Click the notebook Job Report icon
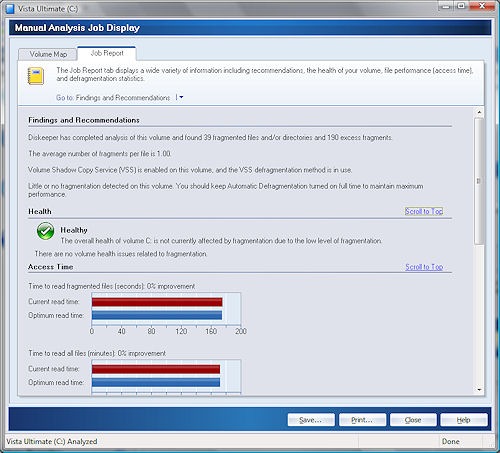 [x=35, y=76]
